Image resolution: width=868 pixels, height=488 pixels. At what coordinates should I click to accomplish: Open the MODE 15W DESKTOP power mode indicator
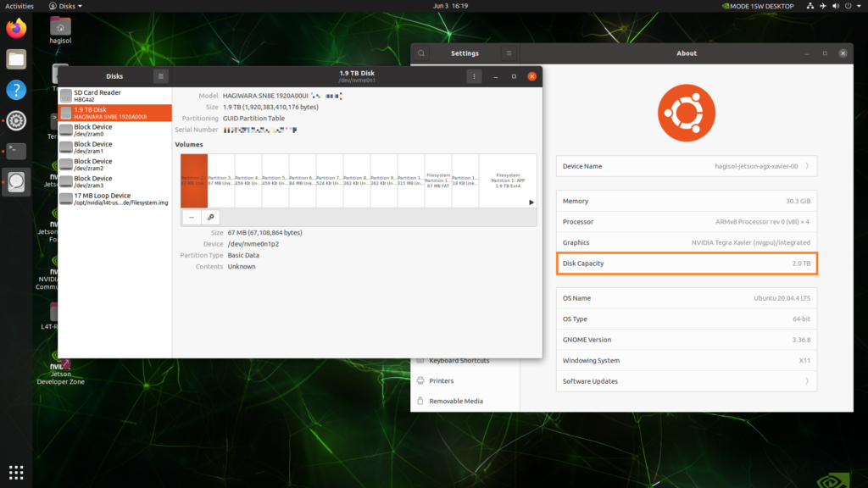tap(758, 6)
